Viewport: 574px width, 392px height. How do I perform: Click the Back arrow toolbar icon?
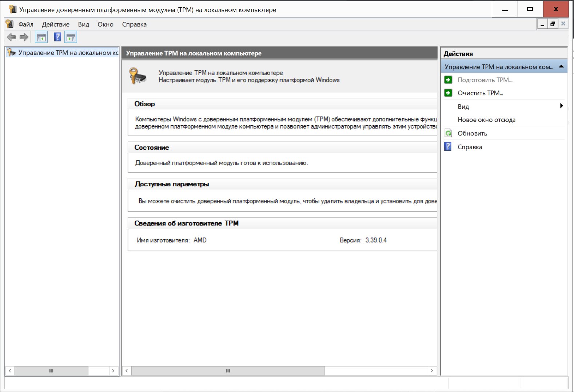[11, 37]
